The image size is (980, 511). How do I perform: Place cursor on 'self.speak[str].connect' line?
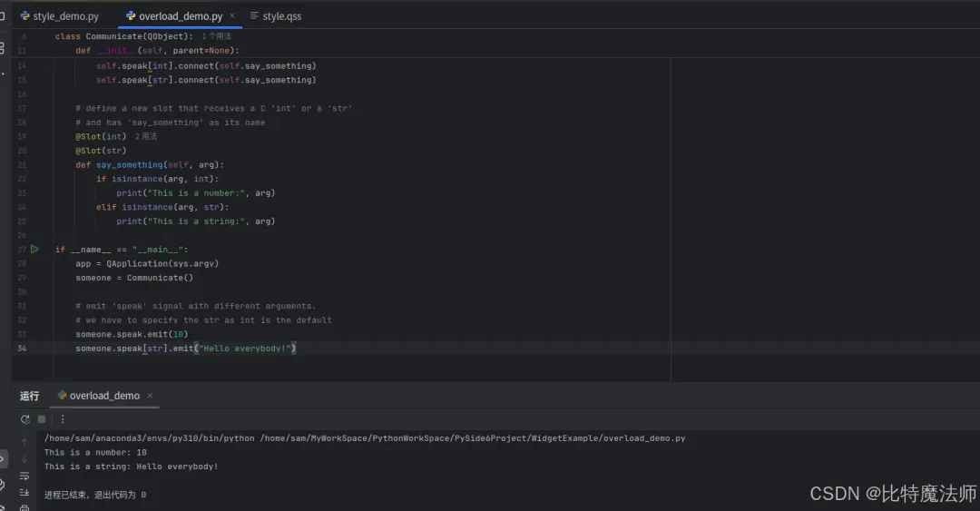206,80
